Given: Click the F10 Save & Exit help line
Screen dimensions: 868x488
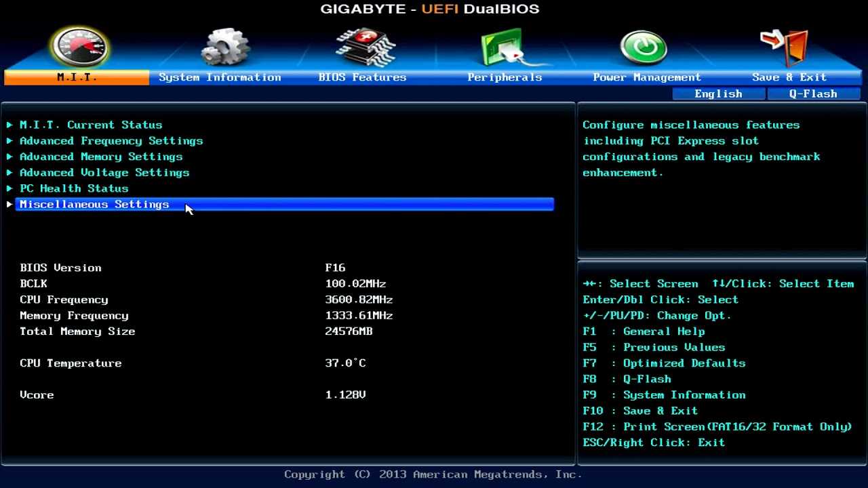Looking at the screenshot, I should [x=640, y=411].
